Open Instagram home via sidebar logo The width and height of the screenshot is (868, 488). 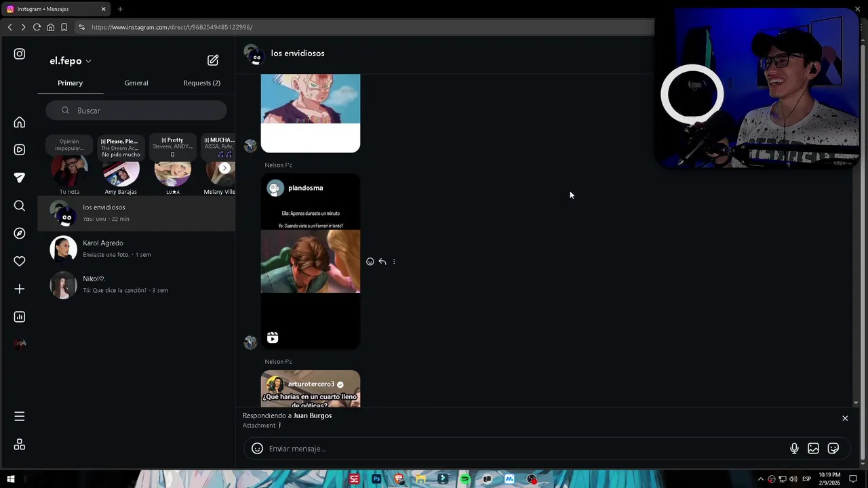pos(20,54)
